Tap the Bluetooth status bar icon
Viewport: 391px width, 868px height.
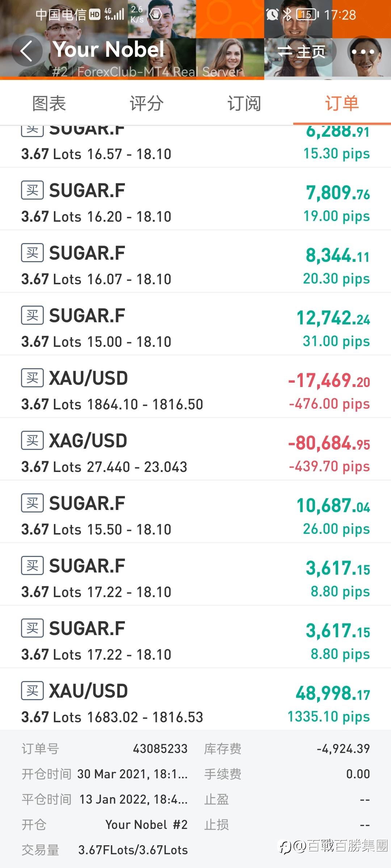click(287, 14)
